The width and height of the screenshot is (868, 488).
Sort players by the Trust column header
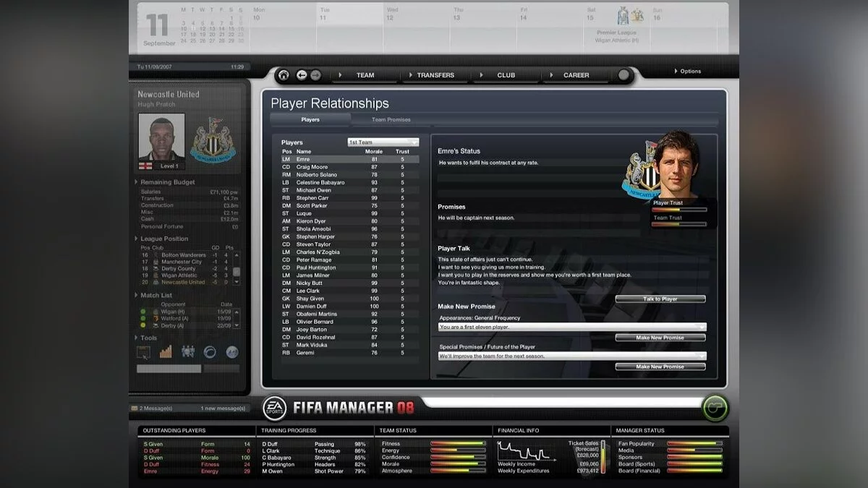coord(402,152)
